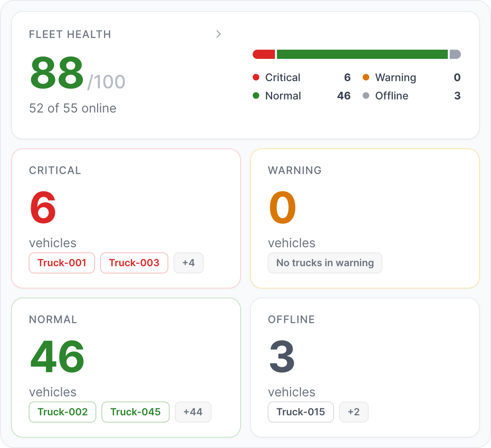Click the large orange 0 count
The image size is (491, 448).
click(x=282, y=208)
